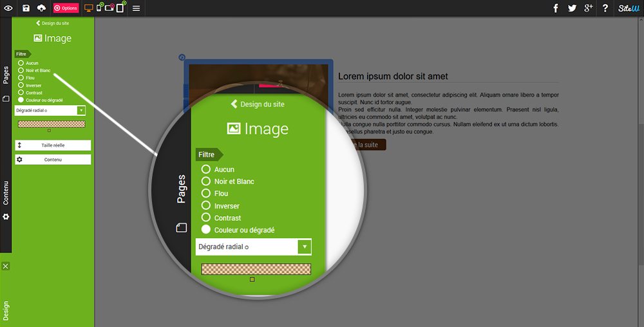Open help with the question mark icon
The width and height of the screenshot is (644, 327).
[x=605, y=8]
